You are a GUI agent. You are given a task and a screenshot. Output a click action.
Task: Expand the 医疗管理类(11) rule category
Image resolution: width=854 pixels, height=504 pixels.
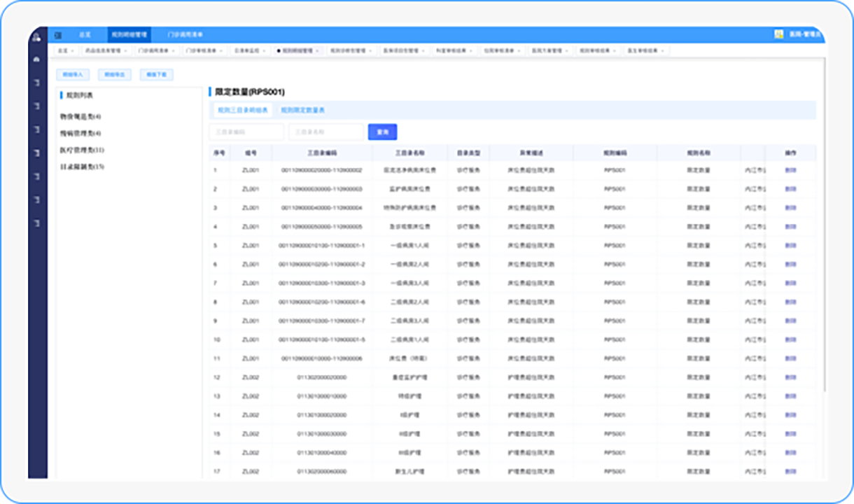82,150
